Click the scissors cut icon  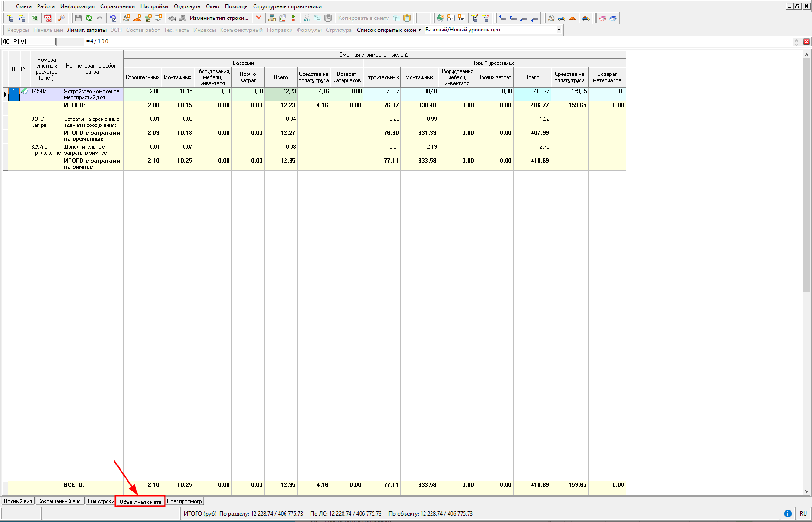pos(306,18)
